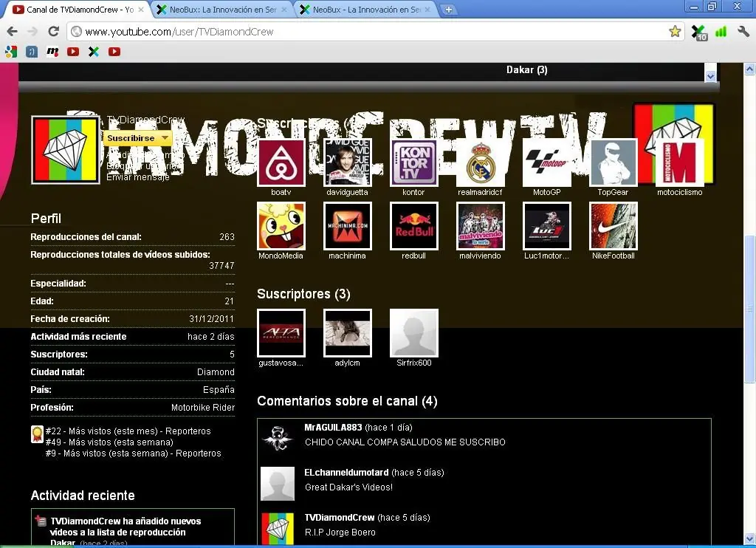
Task: Click '#22 - Más vistos (este mes) - Reporteros'
Action: pos(128,431)
